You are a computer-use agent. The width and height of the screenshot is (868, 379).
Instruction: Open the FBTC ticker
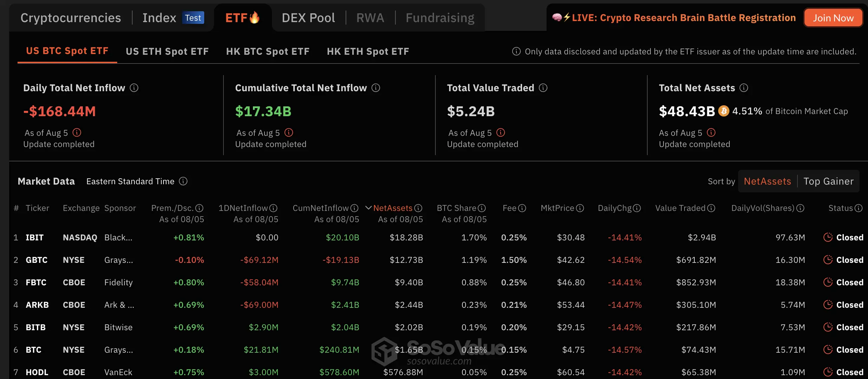36,282
